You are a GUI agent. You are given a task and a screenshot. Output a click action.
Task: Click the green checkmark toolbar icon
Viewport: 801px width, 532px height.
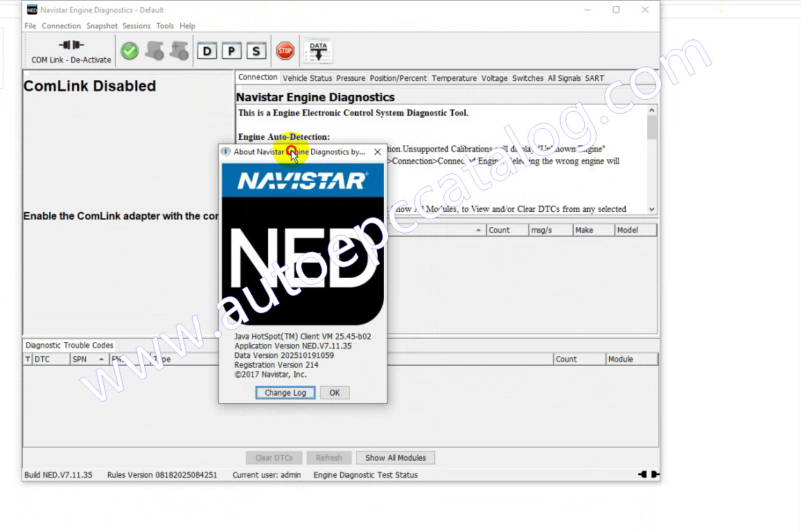click(x=130, y=51)
